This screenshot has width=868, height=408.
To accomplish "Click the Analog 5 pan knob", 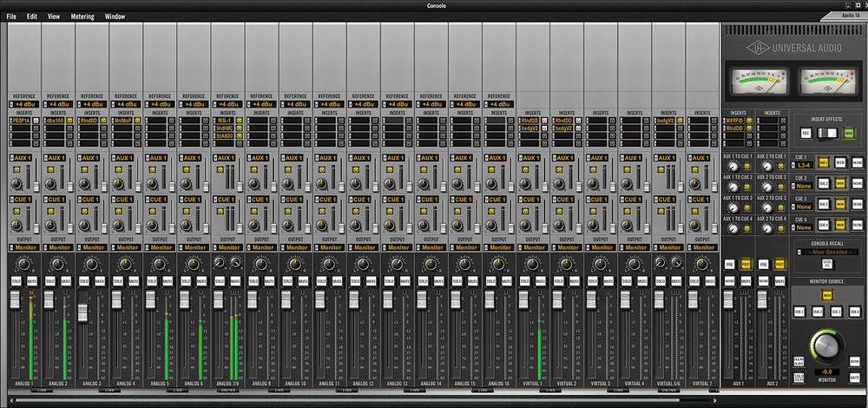I will tap(159, 263).
